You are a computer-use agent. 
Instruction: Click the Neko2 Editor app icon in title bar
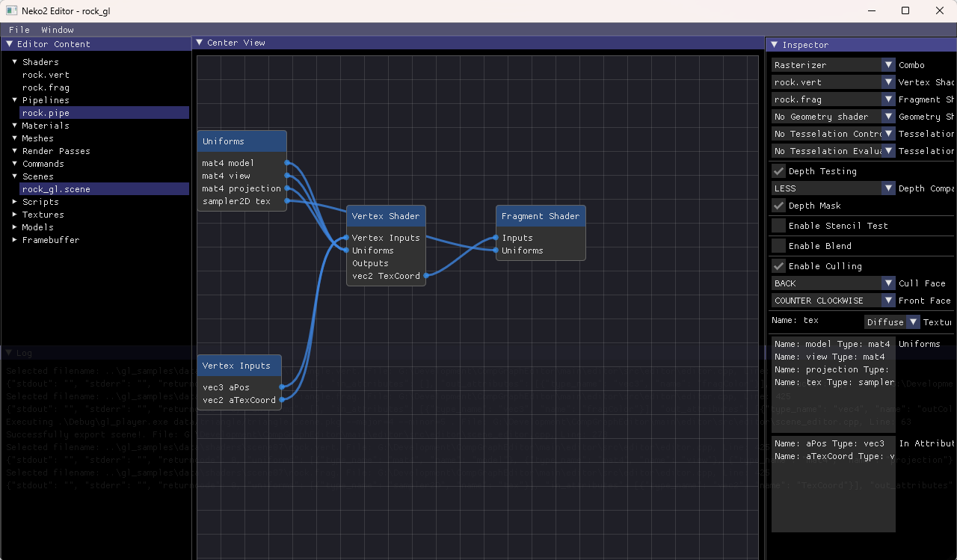12,11
